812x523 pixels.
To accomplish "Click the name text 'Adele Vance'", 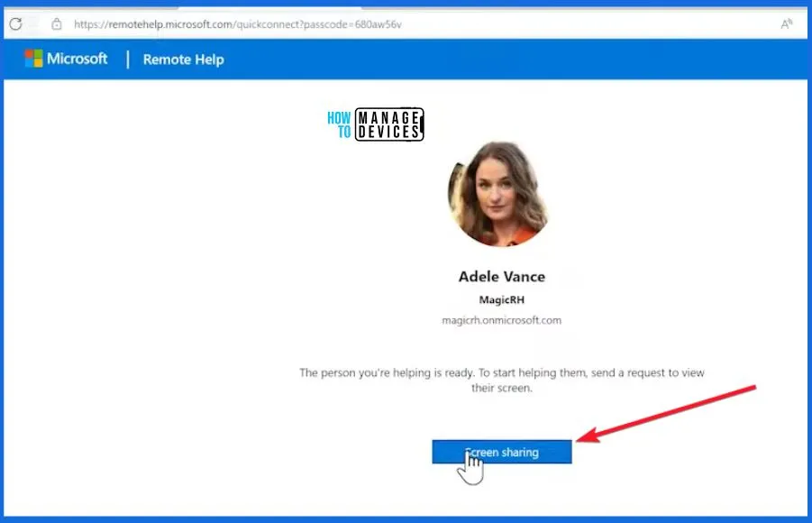I will [x=501, y=277].
